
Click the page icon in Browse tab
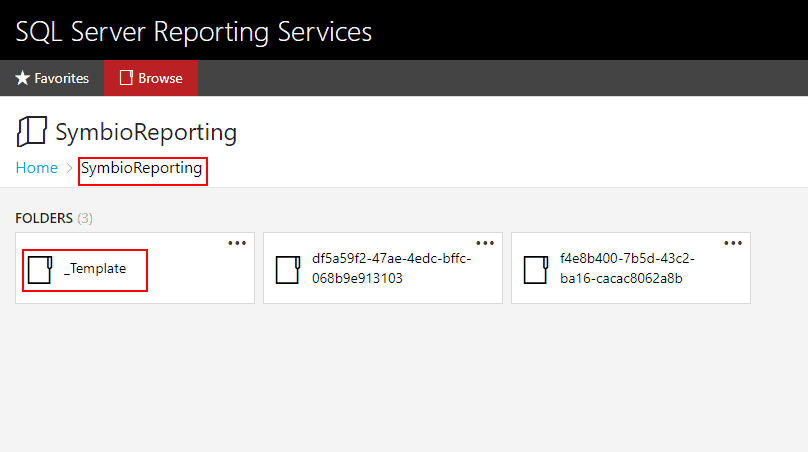click(x=126, y=78)
